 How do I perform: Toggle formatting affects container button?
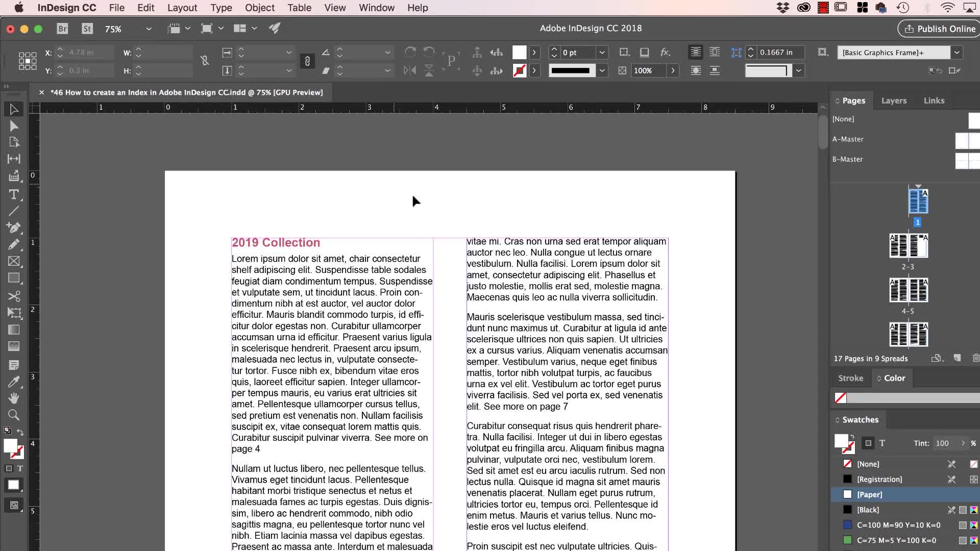pos(9,468)
